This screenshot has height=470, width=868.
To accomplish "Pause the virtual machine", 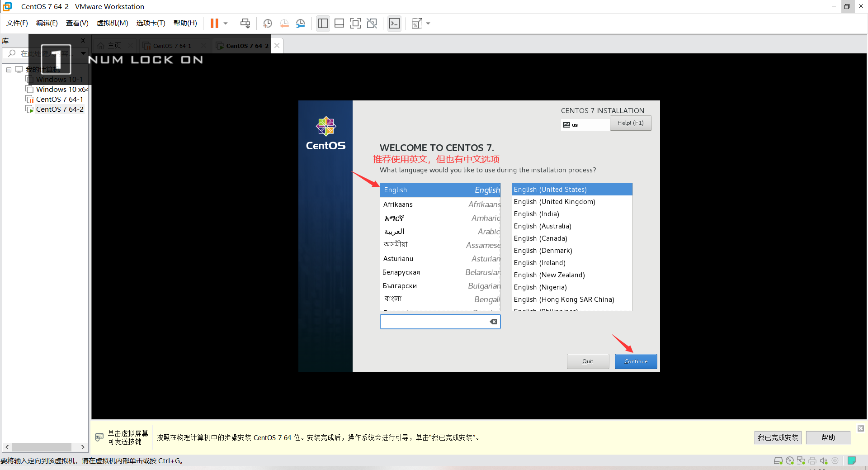I will 214,24.
